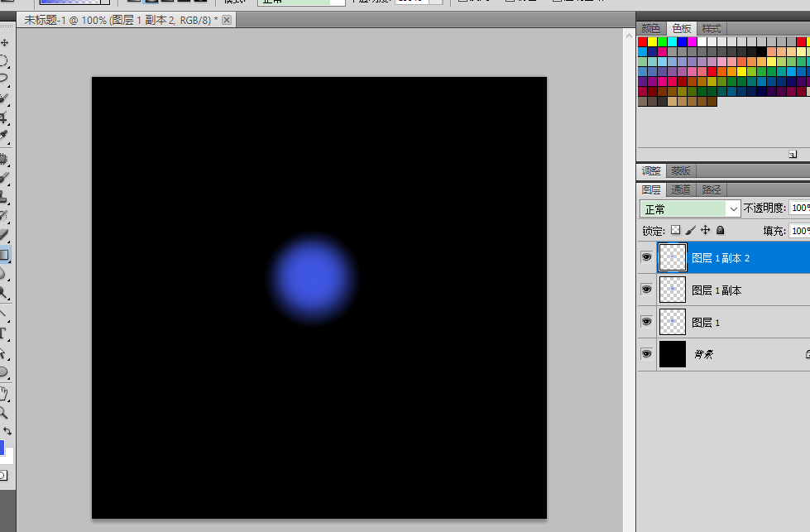Viewport: 810px width, 532px height.
Task: Select the History Brush tool
Action: [x=4, y=216]
